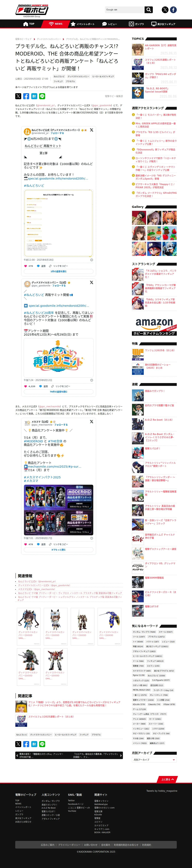Click keyword ねんどろいど (3359)
Screen dimensions: 192x868
tap(156, 675)
